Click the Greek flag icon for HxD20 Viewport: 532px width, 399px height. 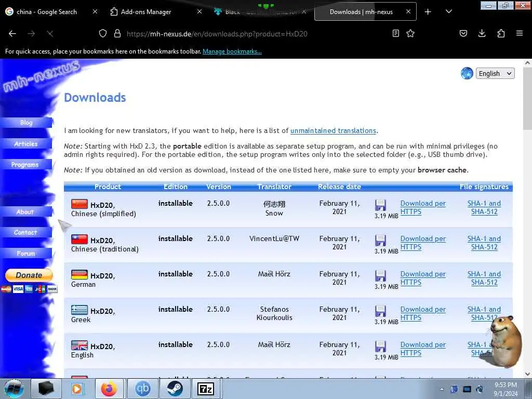pos(79,310)
